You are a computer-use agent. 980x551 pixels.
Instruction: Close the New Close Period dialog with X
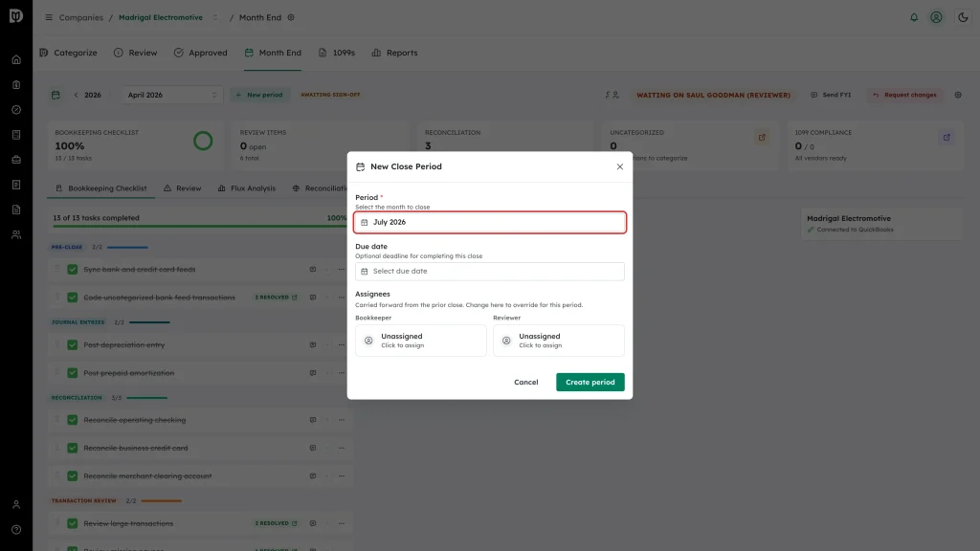[620, 166]
